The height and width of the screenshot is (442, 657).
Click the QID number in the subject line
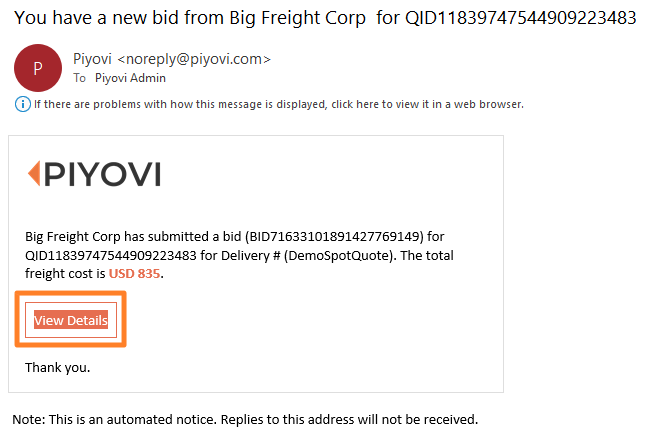click(521, 18)
